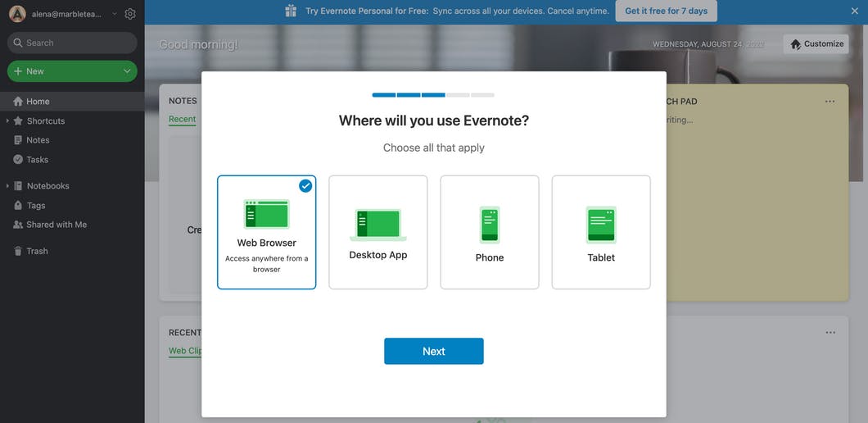The height and width of the screenshot is (423, 868).
Task: Click the Shared with Me people icon
Action: point(18,225)
